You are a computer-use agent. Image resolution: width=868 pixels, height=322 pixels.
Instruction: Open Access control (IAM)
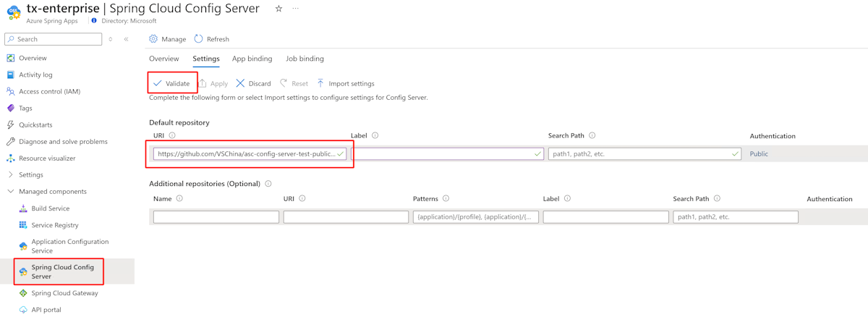tap(49, 91)
